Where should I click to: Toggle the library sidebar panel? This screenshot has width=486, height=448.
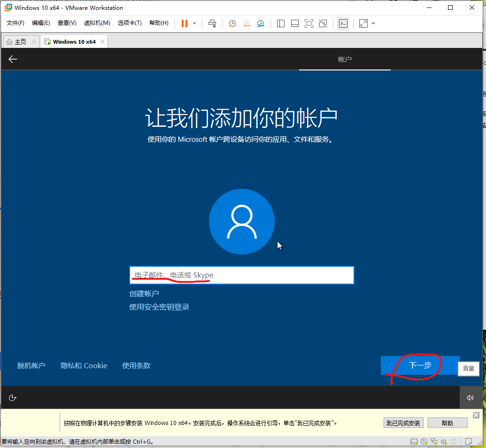point(281,23)
